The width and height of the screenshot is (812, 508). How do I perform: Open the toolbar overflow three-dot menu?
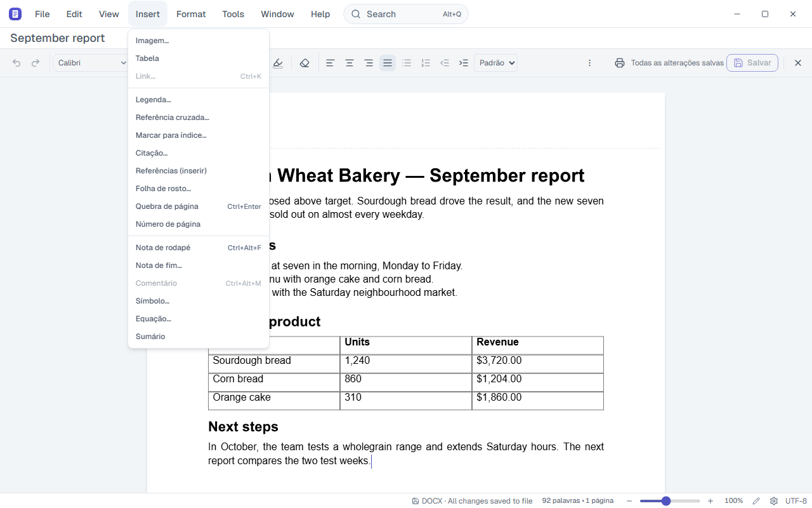pos(589,63)
